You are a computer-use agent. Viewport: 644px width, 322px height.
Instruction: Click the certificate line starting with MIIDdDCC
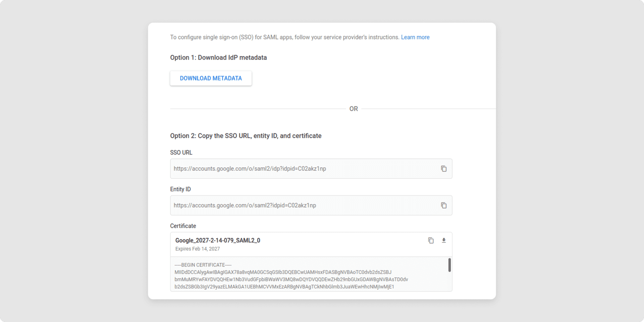click(x=283, y=272)
